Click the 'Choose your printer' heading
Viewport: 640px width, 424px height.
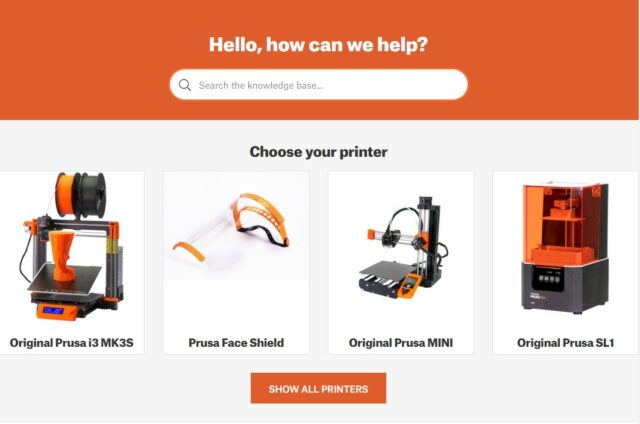318,152
